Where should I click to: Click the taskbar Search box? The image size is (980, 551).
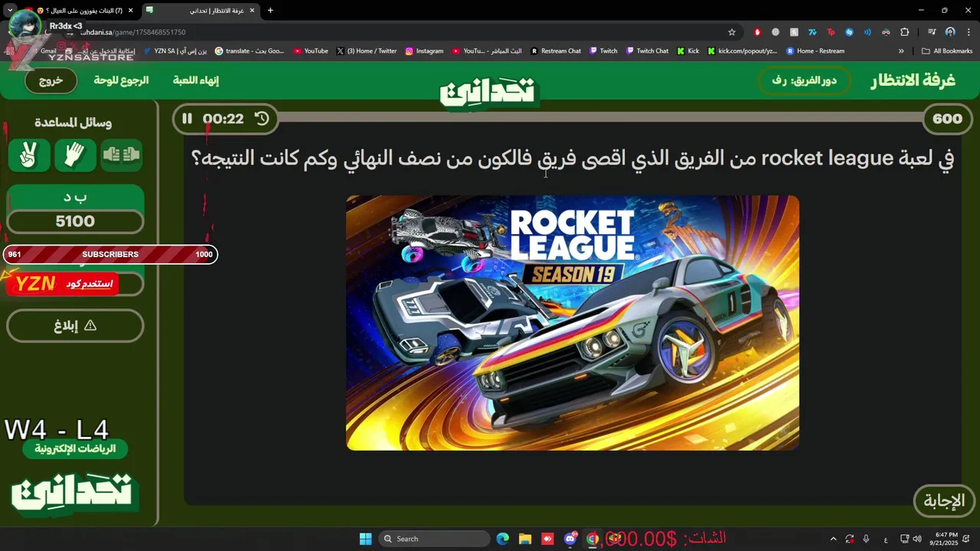pos(435,539)
